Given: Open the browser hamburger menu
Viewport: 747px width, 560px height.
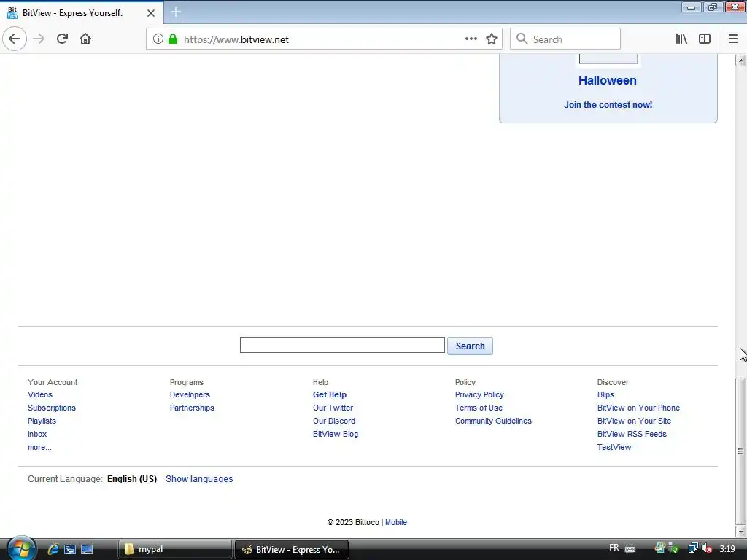Looking at the screenshot, I should [732, 39].
